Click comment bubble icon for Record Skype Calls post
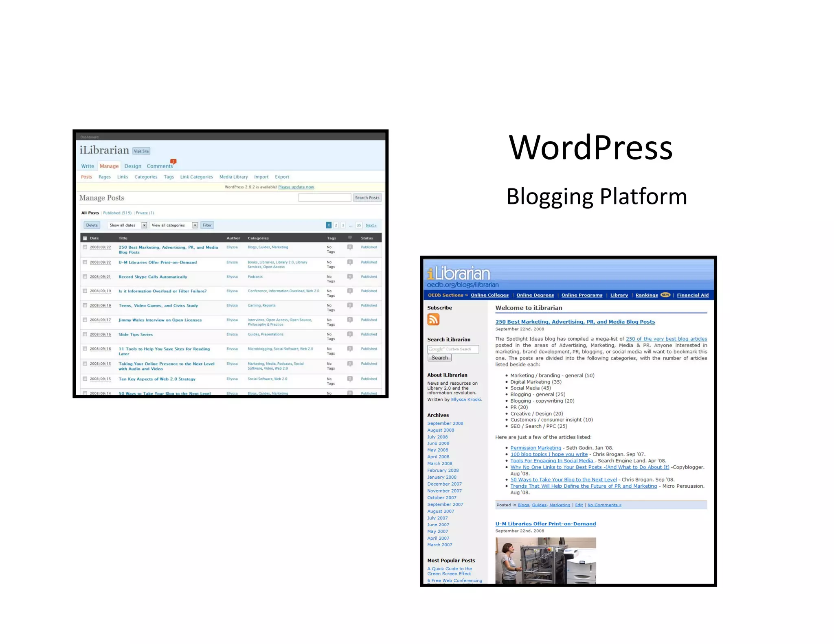The height and width of the screenshot is (644, 834). (350, 277)
